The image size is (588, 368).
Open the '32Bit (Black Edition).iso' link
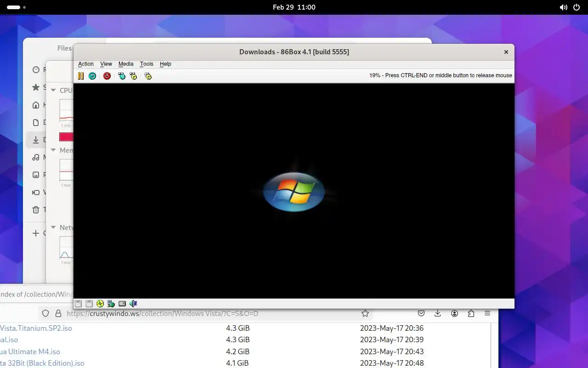(42, 363)
